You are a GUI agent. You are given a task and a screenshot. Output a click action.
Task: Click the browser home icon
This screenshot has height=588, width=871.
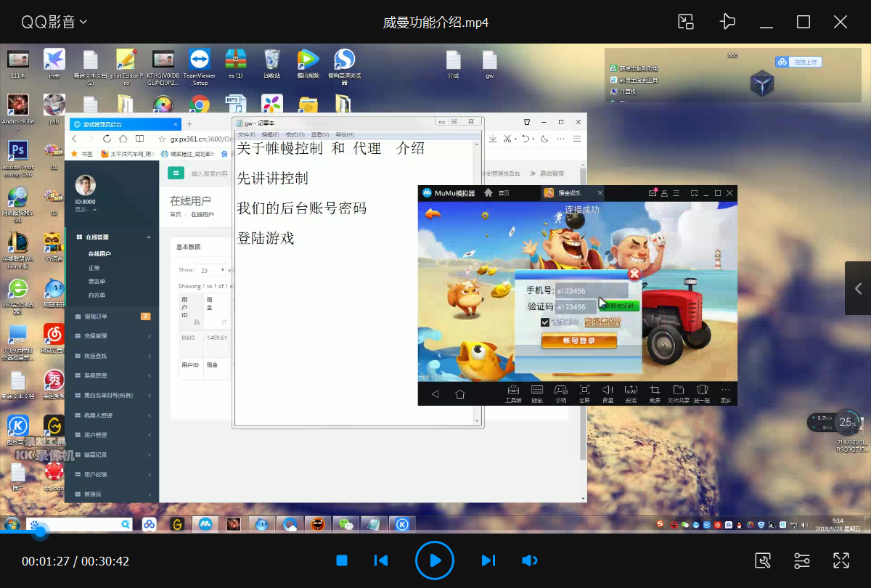pyautogui.click(x=123, y=139)
